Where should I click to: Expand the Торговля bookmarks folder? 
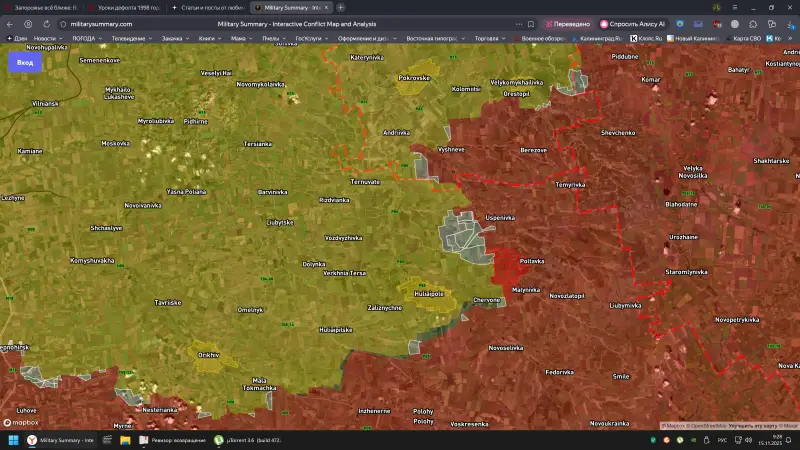pos(488,38)
